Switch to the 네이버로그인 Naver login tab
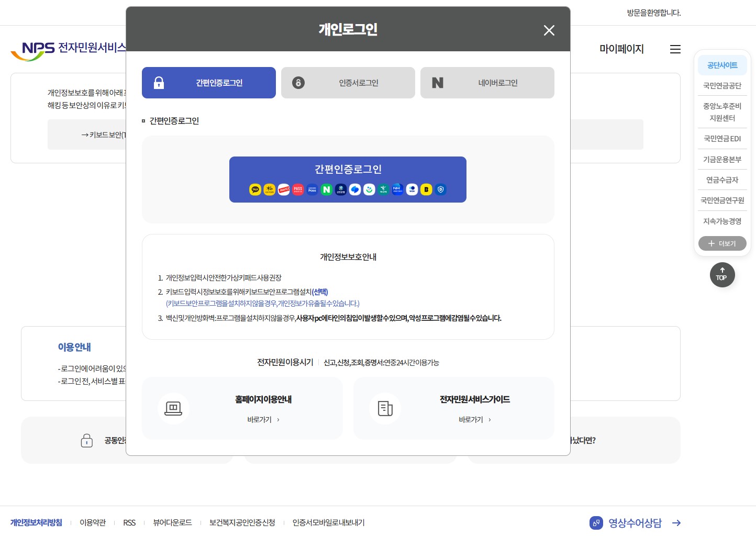This screenshot has width=756, height=536. [487, 82]
